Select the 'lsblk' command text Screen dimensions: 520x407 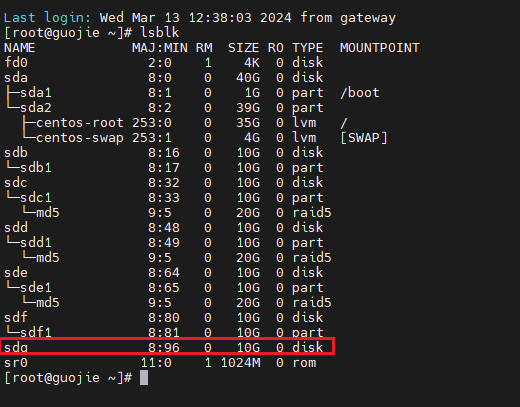(x=160, y=33)
